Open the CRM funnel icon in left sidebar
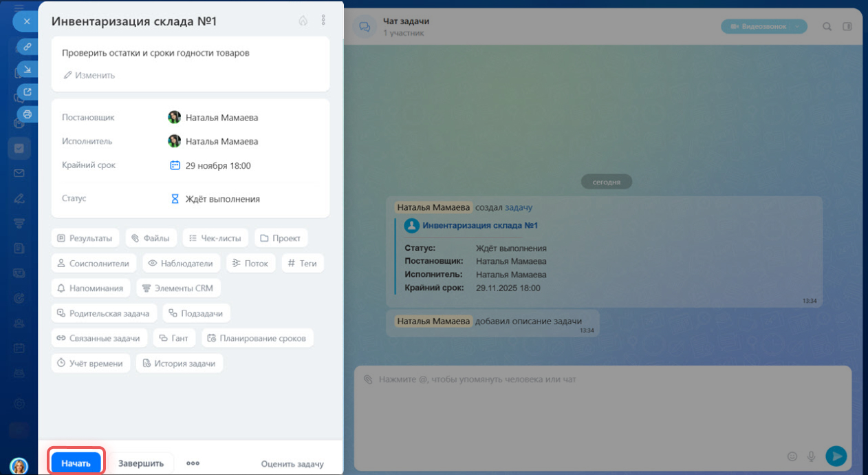This screenshot has width=868, height=475. tap(19, 223)
